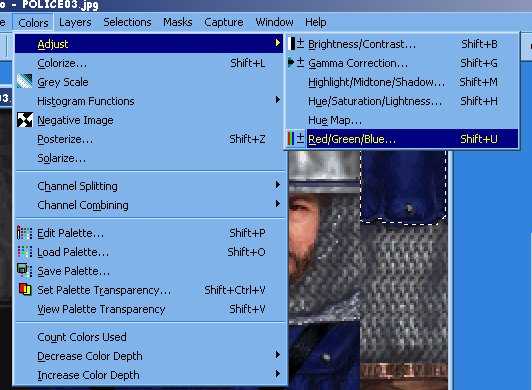Click the Gamma Correction icon

296,62
